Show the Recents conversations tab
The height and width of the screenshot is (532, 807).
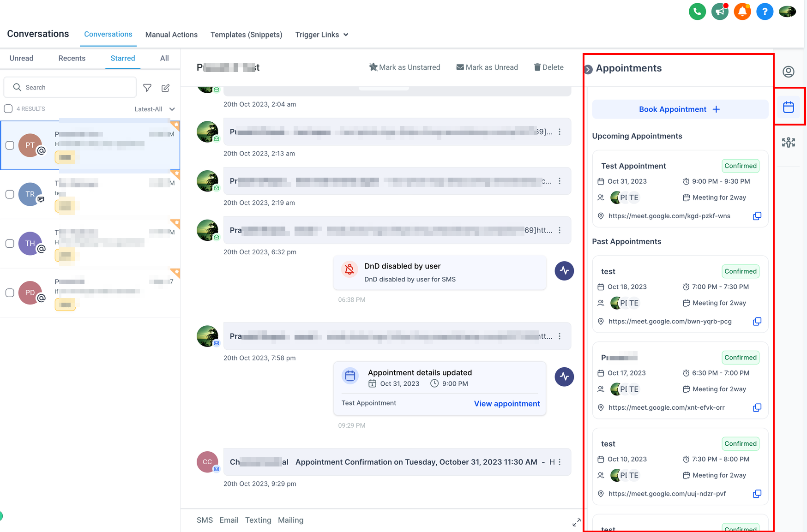(x=72, y=58)
